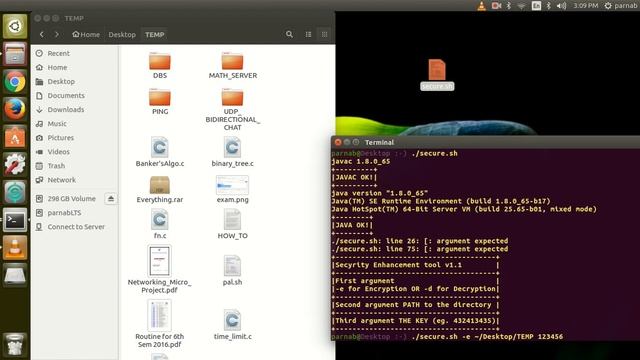Open System Settings from the launcher
640x360 pixels.
click(15, 165)
